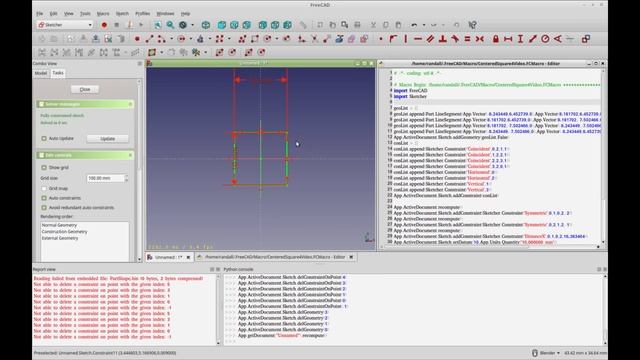This screenshot has width=640, height=360.
Task: Apply the Vertical distance constraint
Action: point(520,39)
